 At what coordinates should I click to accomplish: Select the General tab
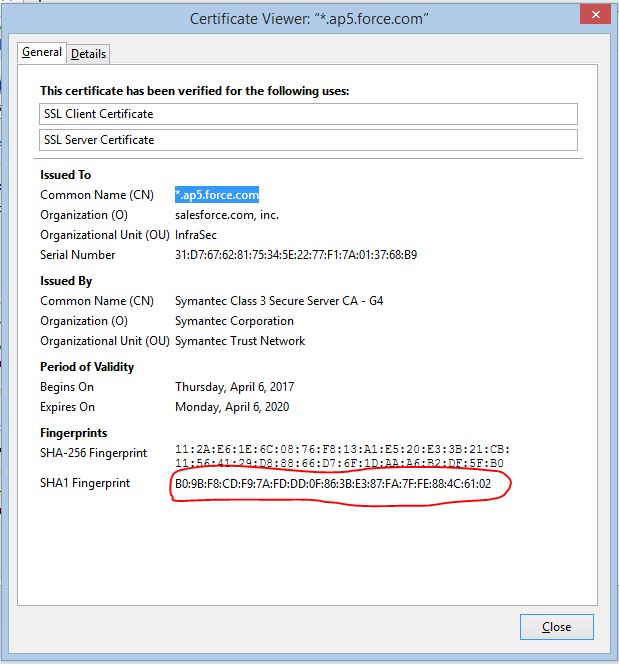click(41, 53)
